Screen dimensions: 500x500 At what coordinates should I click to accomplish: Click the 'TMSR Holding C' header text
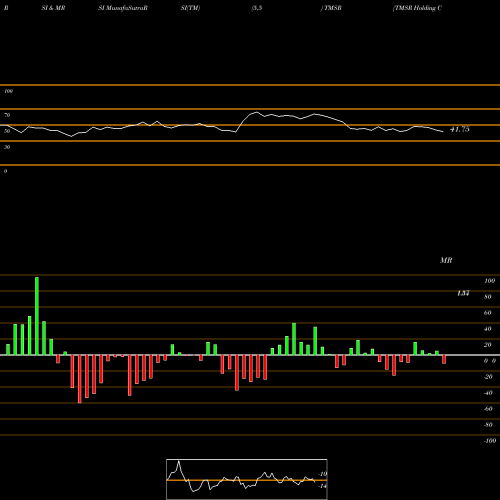pos(418,8)
